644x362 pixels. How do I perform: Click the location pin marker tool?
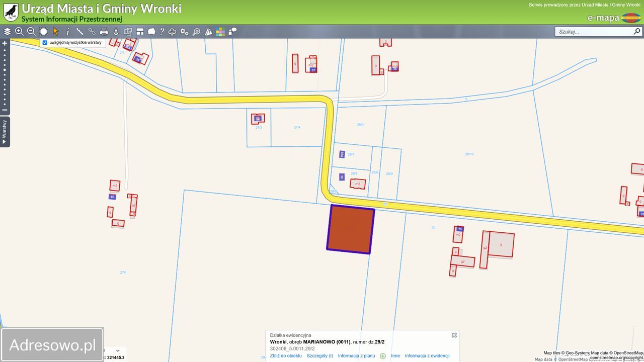tap(116, 32)
